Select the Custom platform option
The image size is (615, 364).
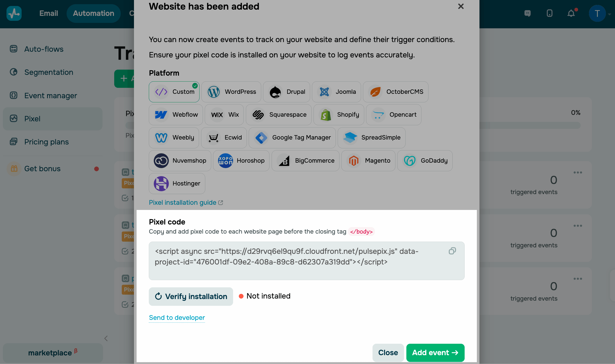[174, 92]
